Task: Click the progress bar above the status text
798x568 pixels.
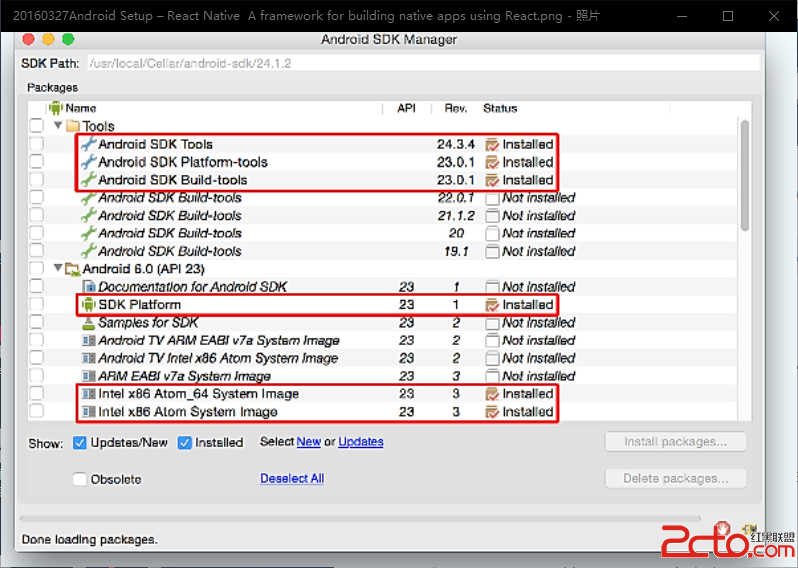Action: 360,519
